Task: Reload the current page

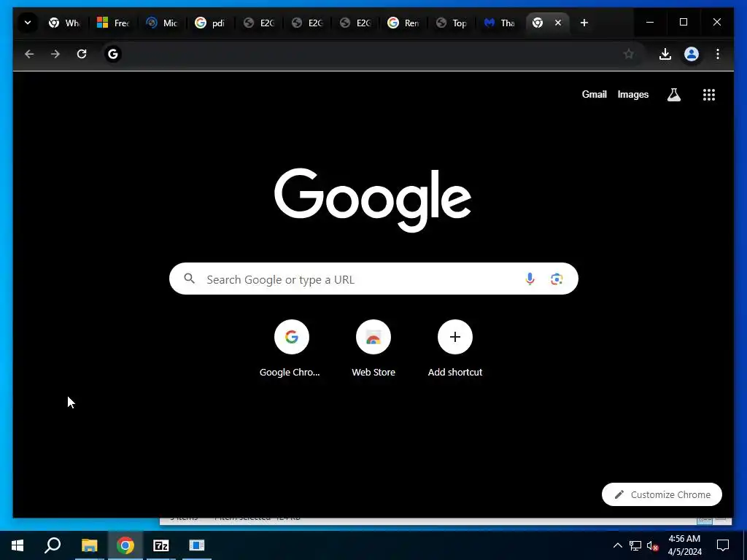Action: pos(82,54)
